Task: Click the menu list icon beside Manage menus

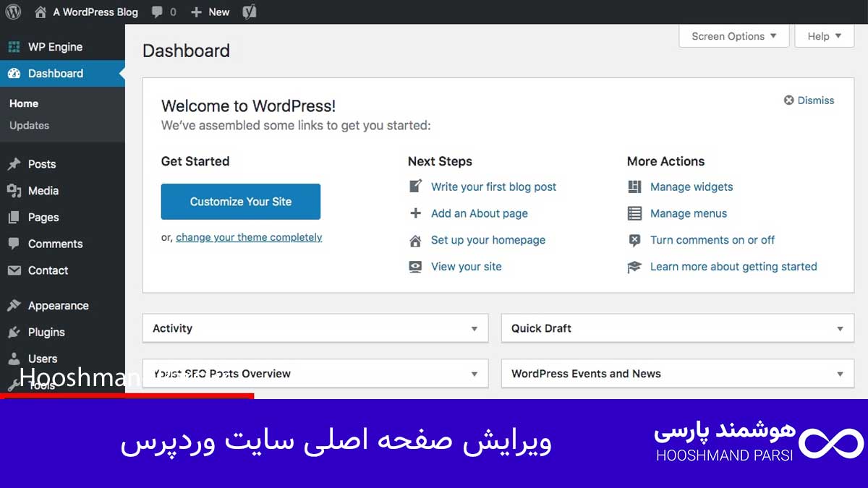Action: pyautogui.click(x=634, y=213)
